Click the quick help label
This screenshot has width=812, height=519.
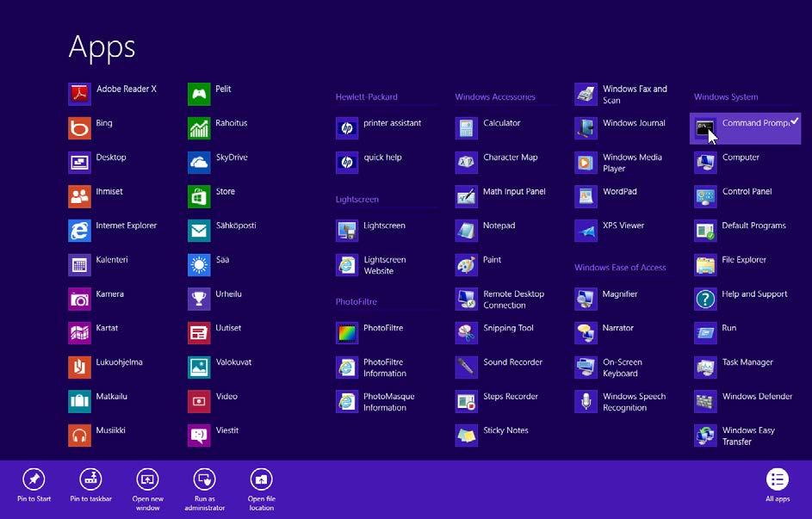coord(382,158)
